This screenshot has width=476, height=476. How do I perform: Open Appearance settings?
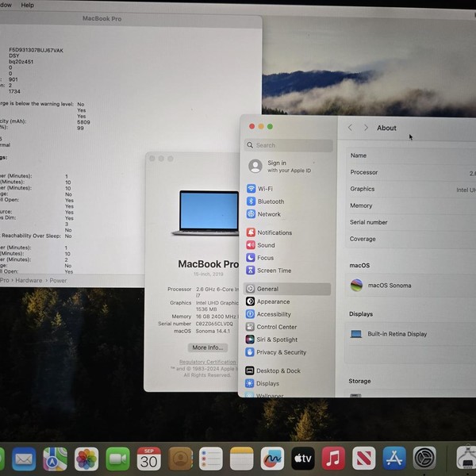[x=267, y=301]
